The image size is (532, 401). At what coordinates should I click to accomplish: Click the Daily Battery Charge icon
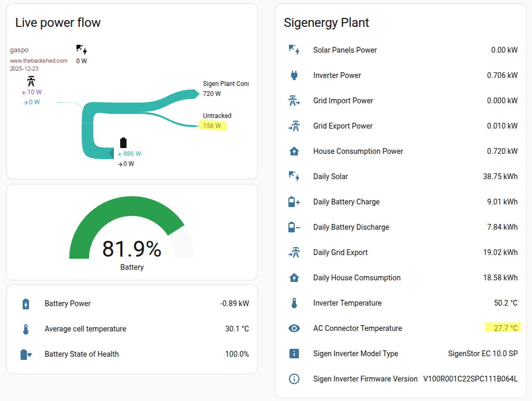coord(294,202)
